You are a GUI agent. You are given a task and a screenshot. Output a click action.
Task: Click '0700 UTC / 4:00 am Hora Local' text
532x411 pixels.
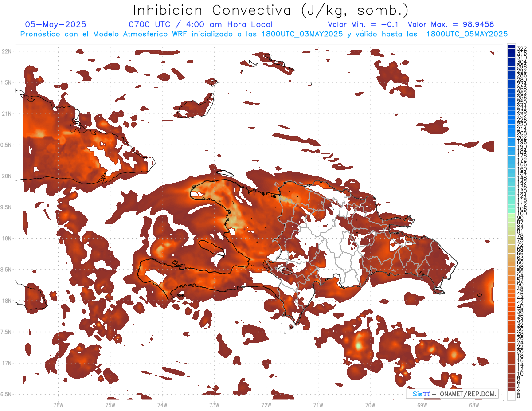(x=200, y=24)
